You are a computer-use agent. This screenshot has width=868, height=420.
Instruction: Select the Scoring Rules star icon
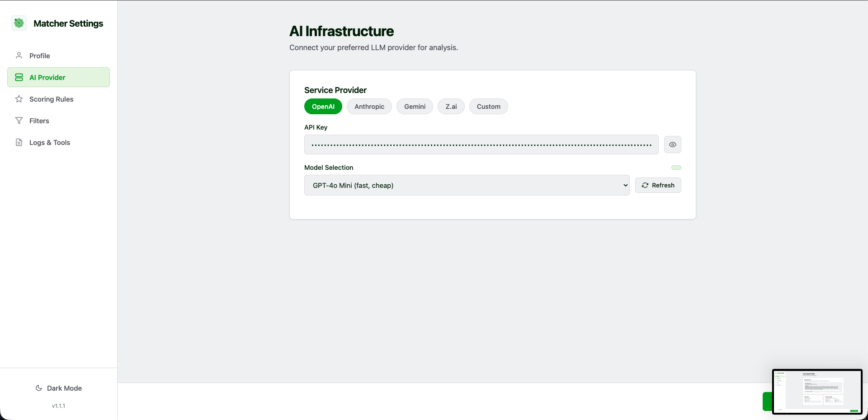19,99
